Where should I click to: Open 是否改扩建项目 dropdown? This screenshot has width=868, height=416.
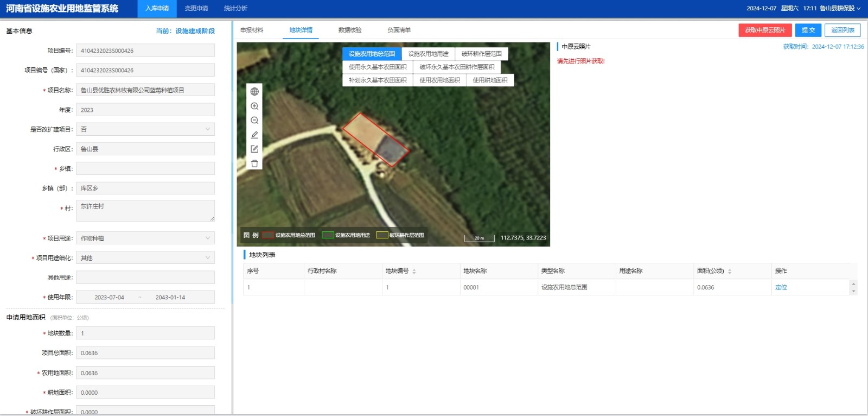[x=145, y=129]
